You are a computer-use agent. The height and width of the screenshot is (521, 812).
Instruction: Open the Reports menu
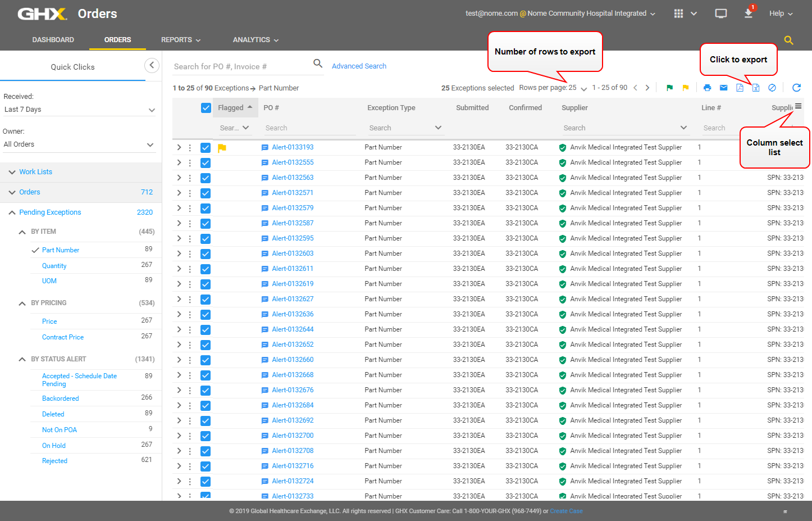pyautogui.click(x=180, y=40)
